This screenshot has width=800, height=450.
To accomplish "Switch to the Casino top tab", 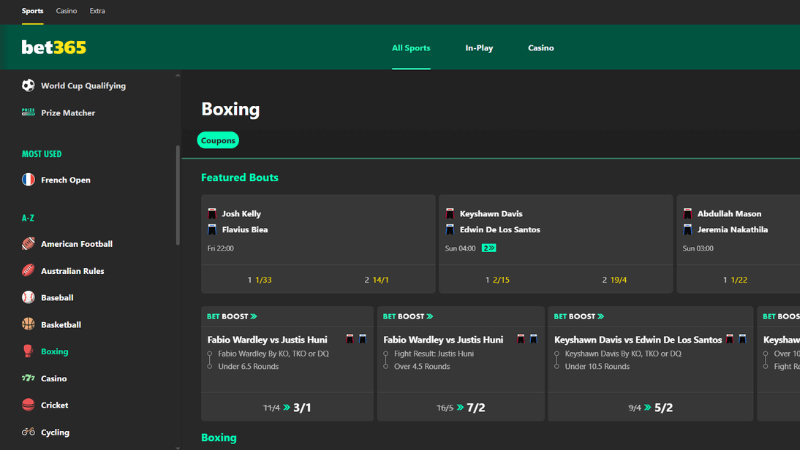I will point(66,11).
